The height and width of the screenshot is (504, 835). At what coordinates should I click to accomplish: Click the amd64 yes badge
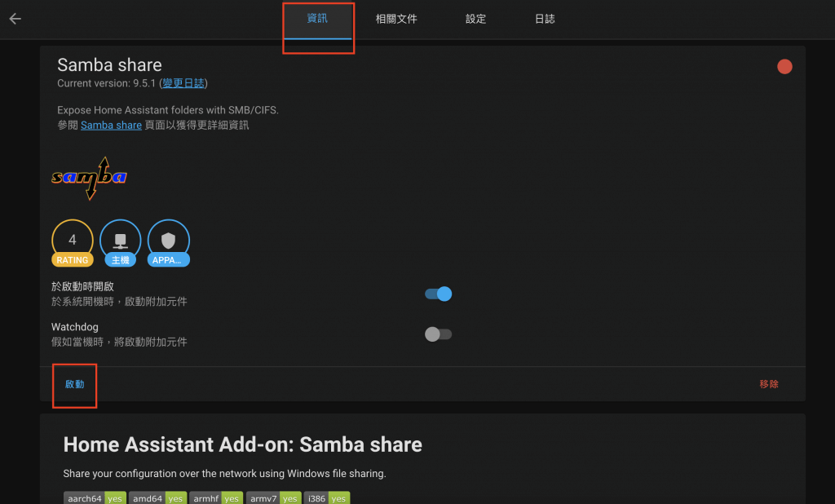tap(157, 498)
